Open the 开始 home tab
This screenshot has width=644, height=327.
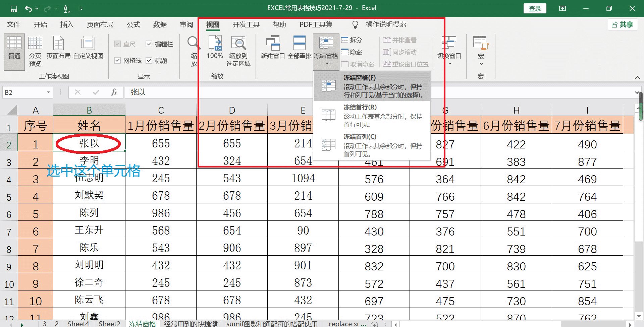tap(40, 24)
